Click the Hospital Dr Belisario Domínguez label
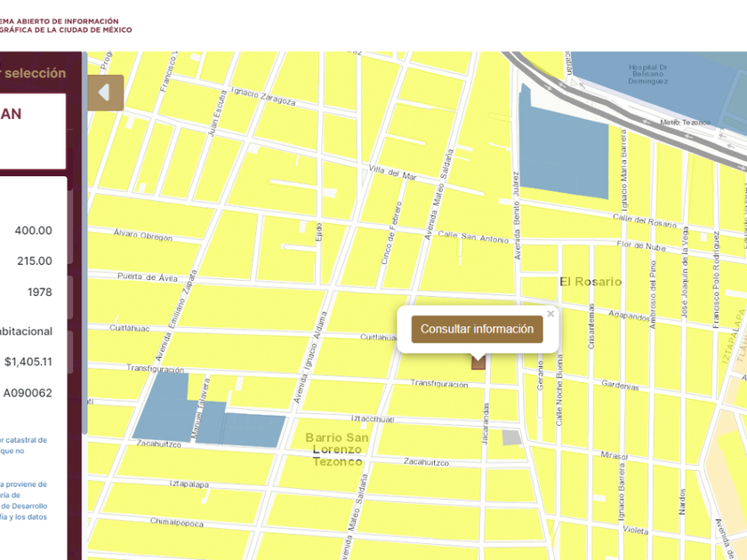Viewport: 747px width, 560px height. (648, 75)
